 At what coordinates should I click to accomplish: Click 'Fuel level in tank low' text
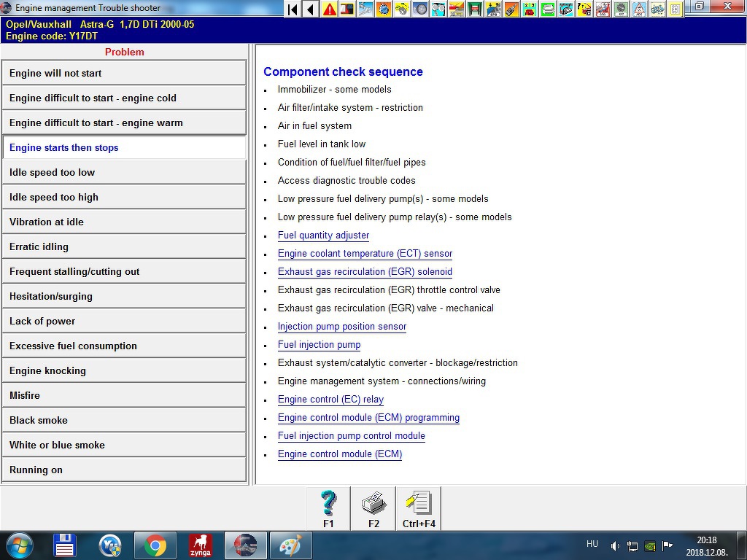[x=322, y=144]
